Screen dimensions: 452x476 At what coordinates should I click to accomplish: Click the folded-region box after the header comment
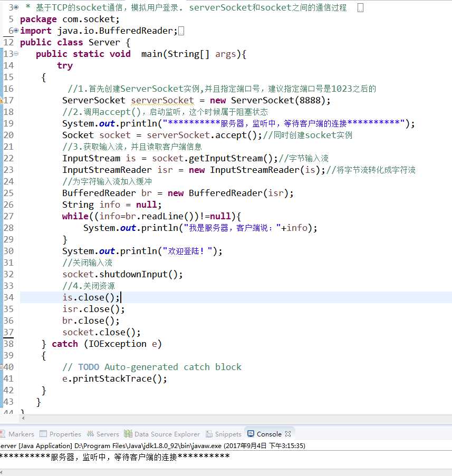click(x=360, y=7)
